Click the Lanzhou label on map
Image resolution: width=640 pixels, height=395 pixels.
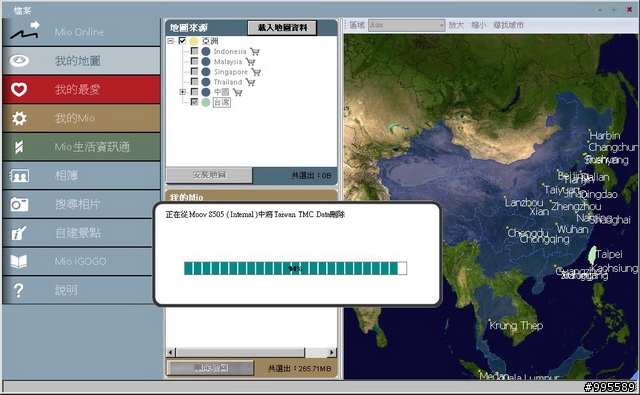click(x=524, y=202)
